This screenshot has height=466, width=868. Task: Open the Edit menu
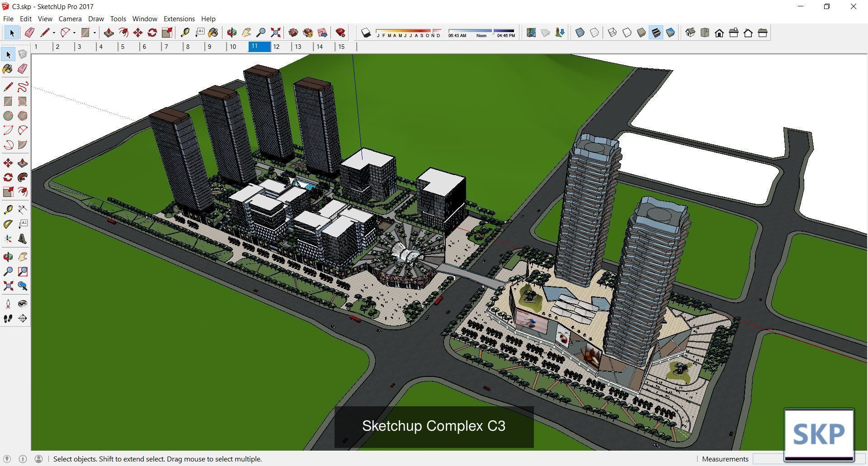(26, 19)
